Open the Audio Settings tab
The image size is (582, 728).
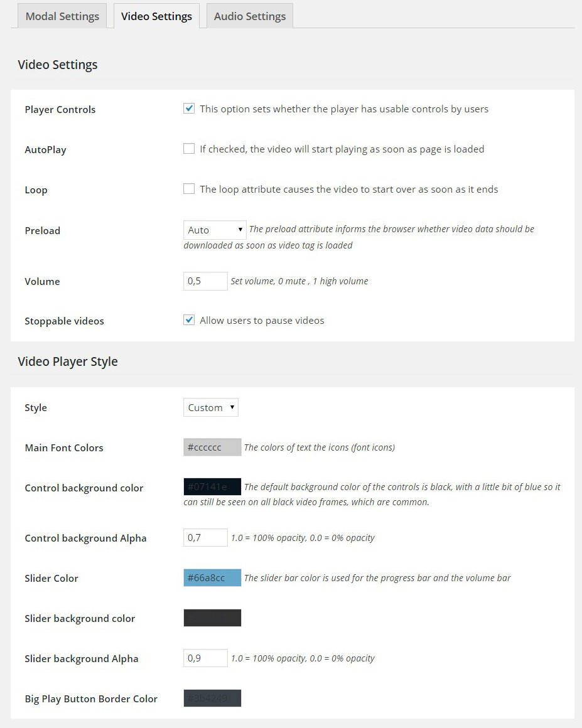(x=249, y=16)
